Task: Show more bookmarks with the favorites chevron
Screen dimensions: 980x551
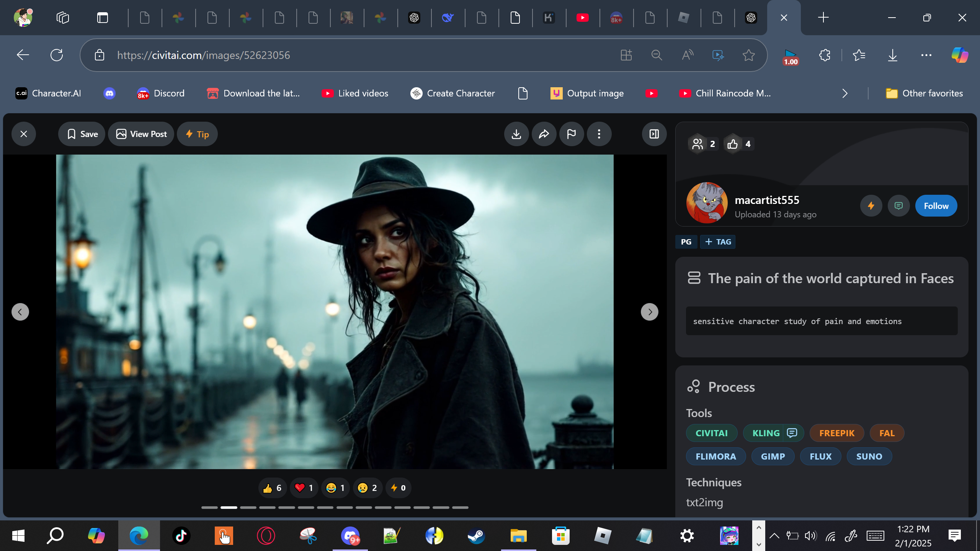Action: pos(845,93)
